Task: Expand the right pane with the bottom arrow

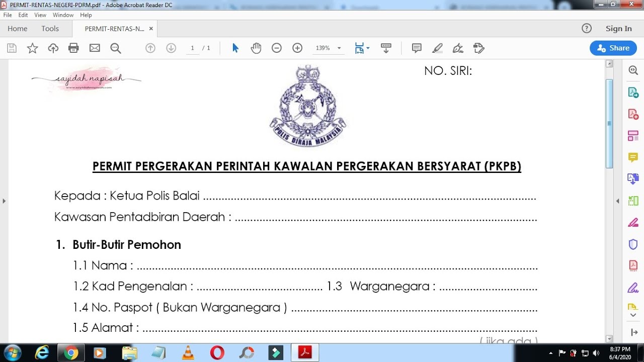Action: coord(633,332)
